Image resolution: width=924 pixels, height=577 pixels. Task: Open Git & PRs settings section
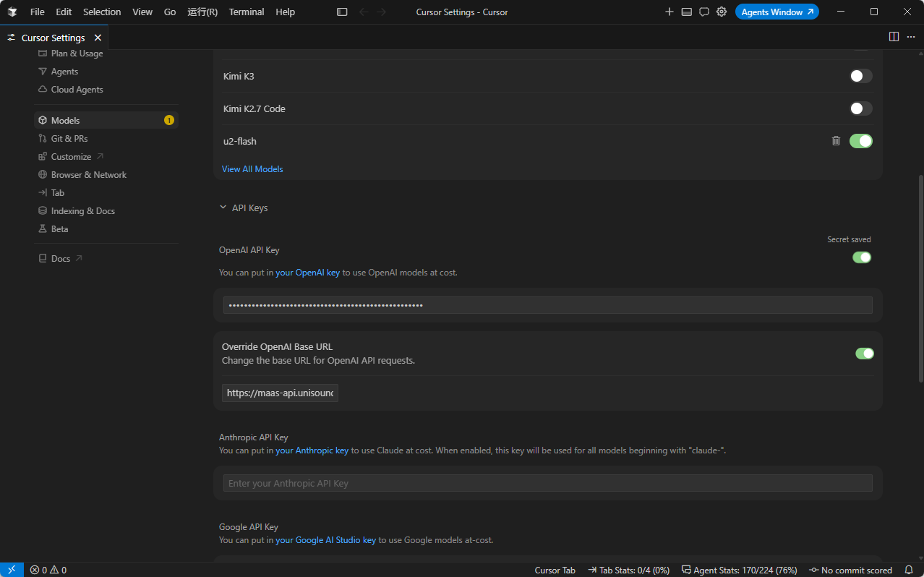tap(106, 139)
